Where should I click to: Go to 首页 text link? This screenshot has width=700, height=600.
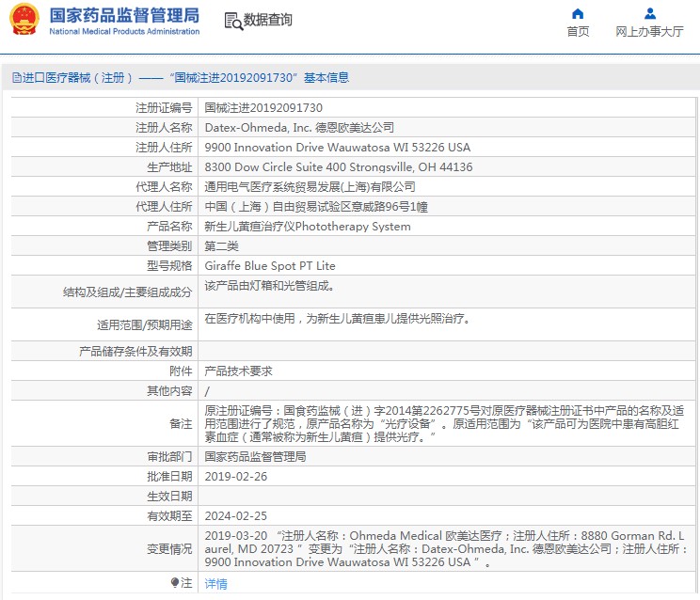[x=578, y=32]
